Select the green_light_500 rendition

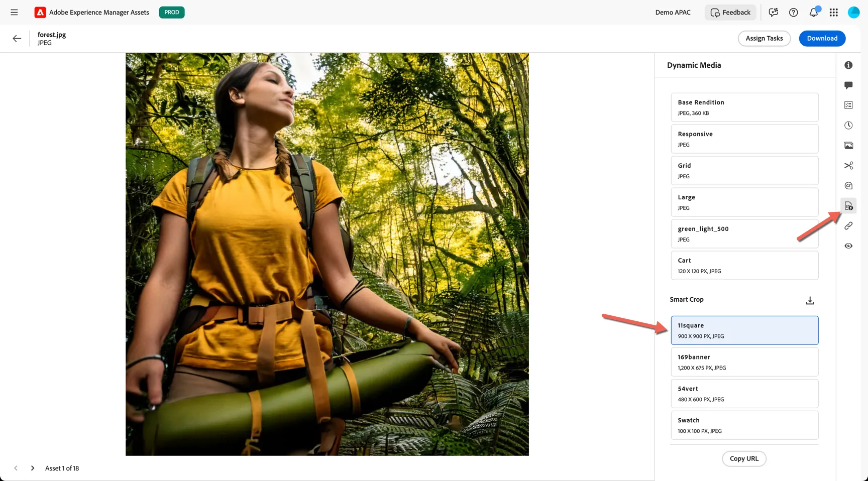744,234
